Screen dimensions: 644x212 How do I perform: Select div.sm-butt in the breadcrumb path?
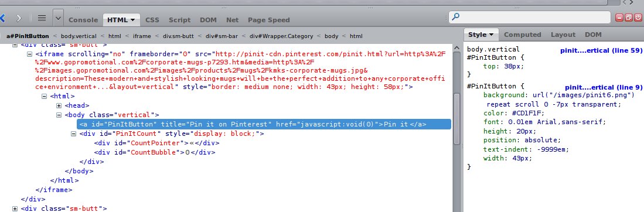[x=178, y=36]
